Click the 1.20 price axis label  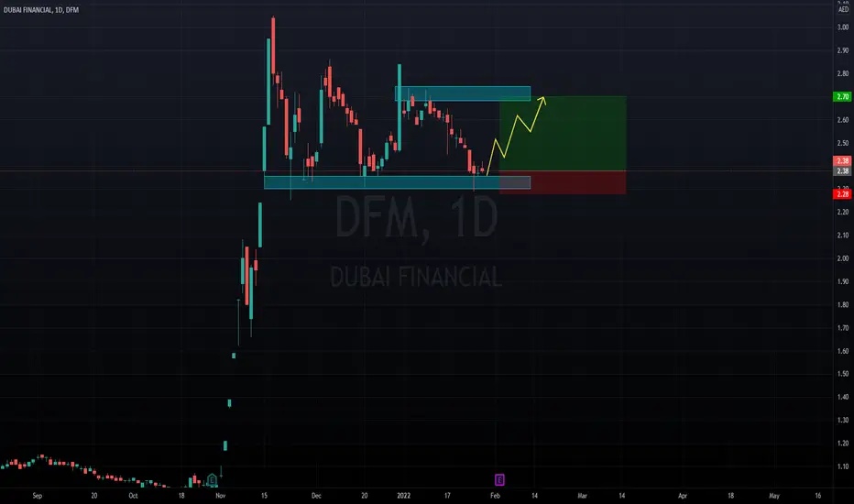(x=843, y=444)
